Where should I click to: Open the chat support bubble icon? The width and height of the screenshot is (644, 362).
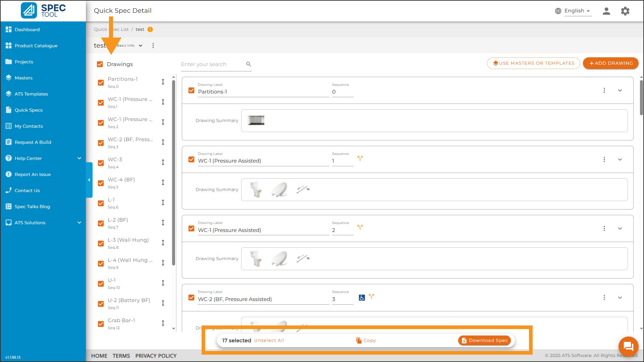(628, 346)
